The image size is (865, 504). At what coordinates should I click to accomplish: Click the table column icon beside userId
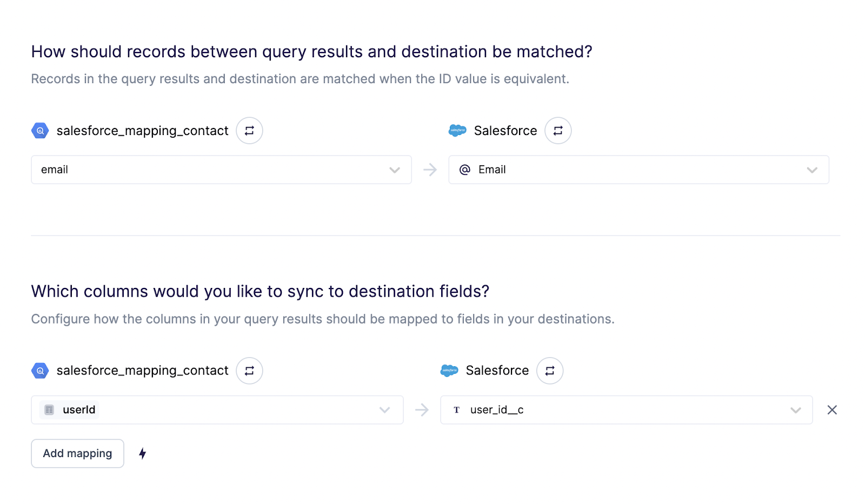coord(49,410)
